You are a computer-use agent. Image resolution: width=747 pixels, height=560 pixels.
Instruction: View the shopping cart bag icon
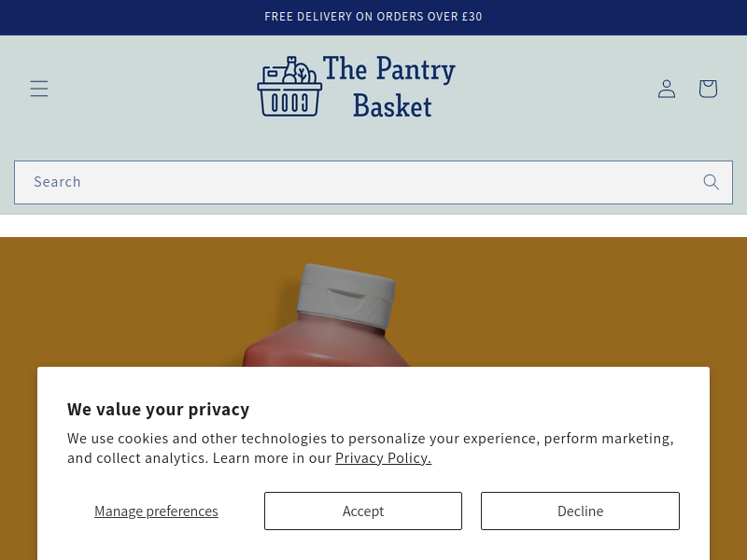(708, 89)
